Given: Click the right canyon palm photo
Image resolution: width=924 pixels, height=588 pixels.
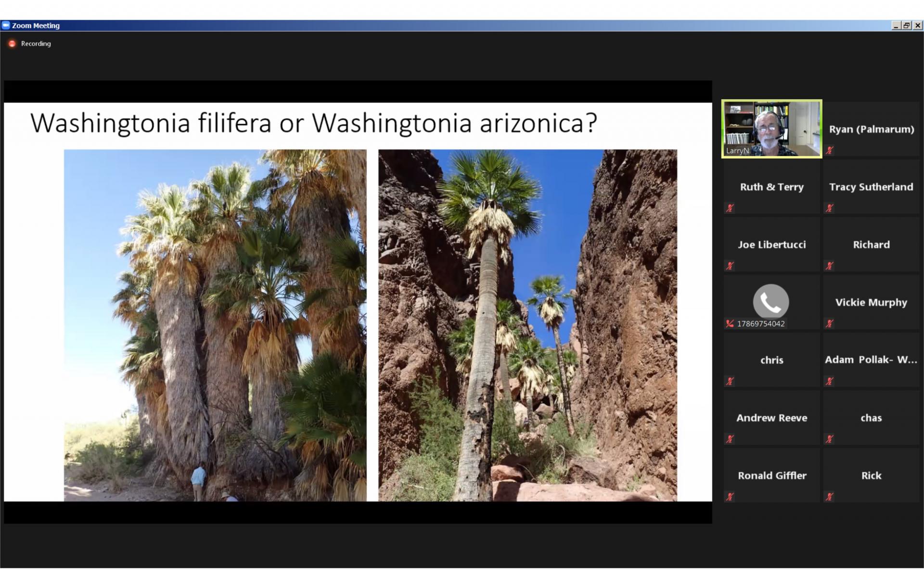Looking at the screenshot, I should click(x=527, y=325).
